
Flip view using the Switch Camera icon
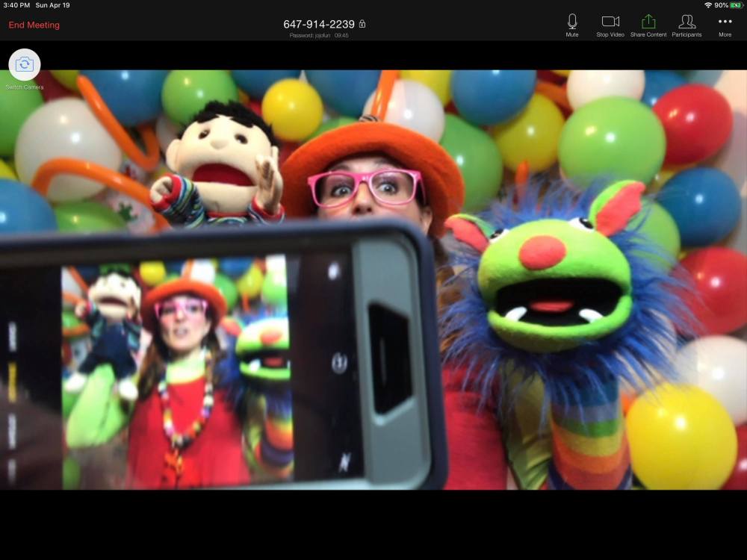(25, 64)
